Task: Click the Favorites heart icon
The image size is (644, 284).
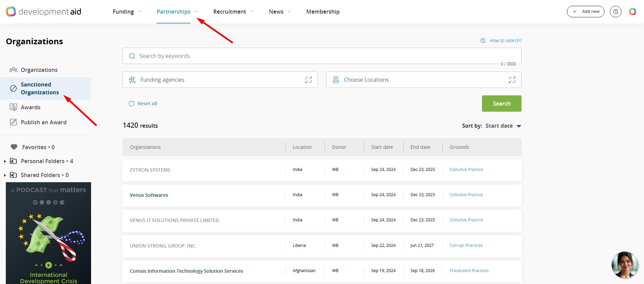Action: click(x=14, y=147)
